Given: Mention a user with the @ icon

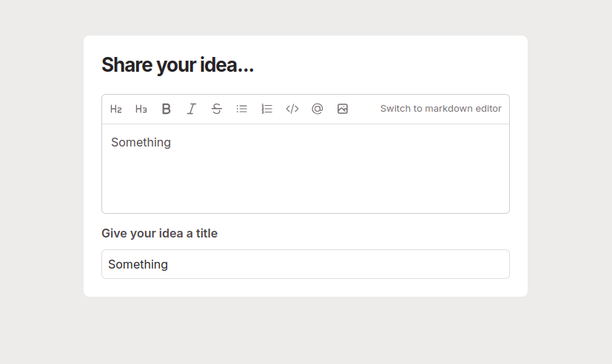Looking at the screenshot, I should point(317,109).
